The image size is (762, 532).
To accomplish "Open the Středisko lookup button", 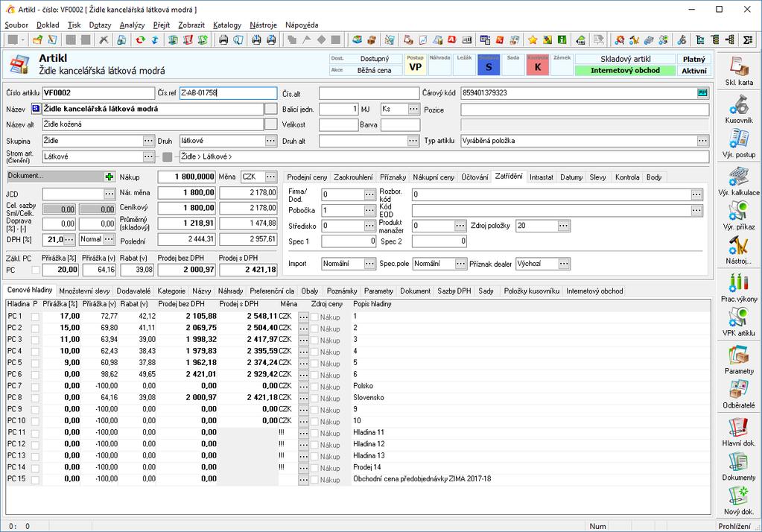I will point(369,226).
